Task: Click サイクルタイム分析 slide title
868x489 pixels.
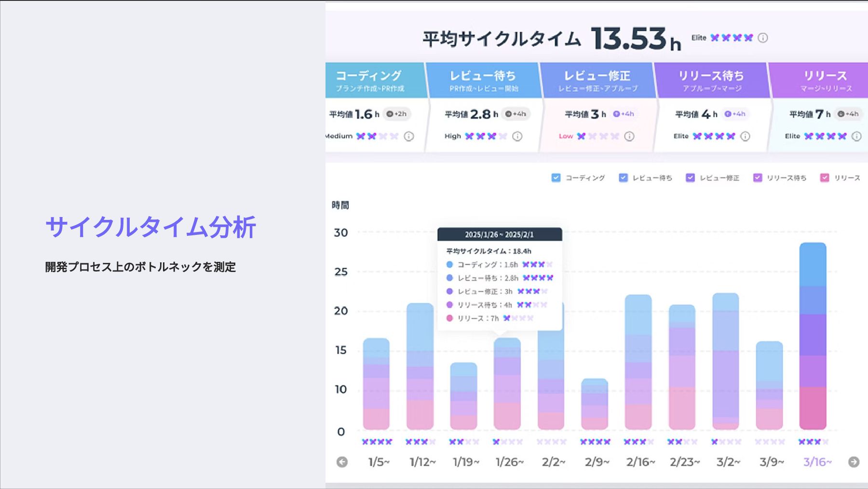Action: pos(150,227)
